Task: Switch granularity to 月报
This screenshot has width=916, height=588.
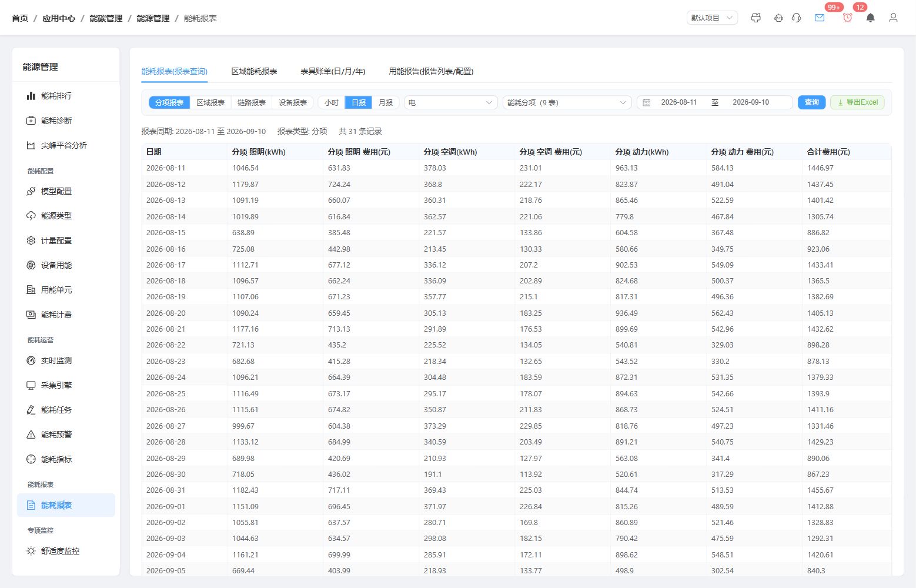Action: click(x=386, y=102)
